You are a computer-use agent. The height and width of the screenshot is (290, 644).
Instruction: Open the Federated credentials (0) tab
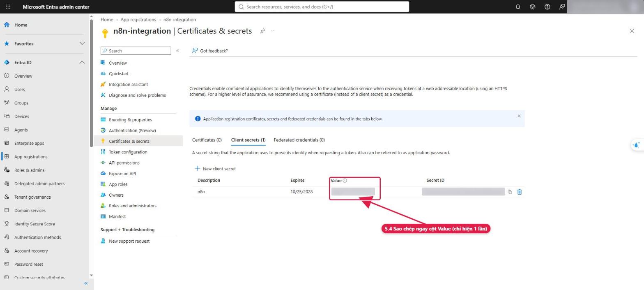pyautogui.click(x=299, y=140)
